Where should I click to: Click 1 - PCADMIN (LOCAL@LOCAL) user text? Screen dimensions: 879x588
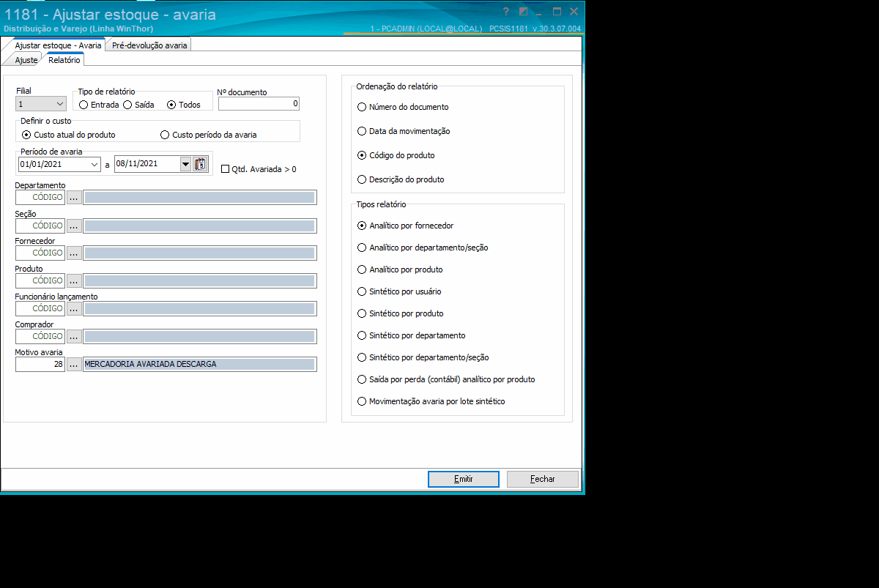click(426, 29)
